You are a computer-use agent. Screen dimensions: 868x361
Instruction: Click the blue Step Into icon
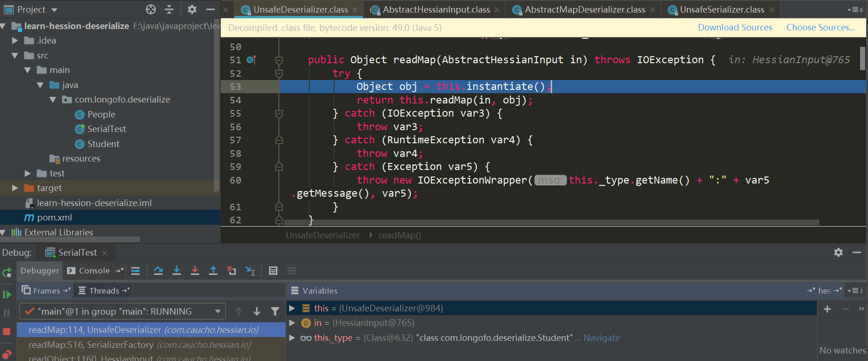pyautogui.click(x=177, y=271)
